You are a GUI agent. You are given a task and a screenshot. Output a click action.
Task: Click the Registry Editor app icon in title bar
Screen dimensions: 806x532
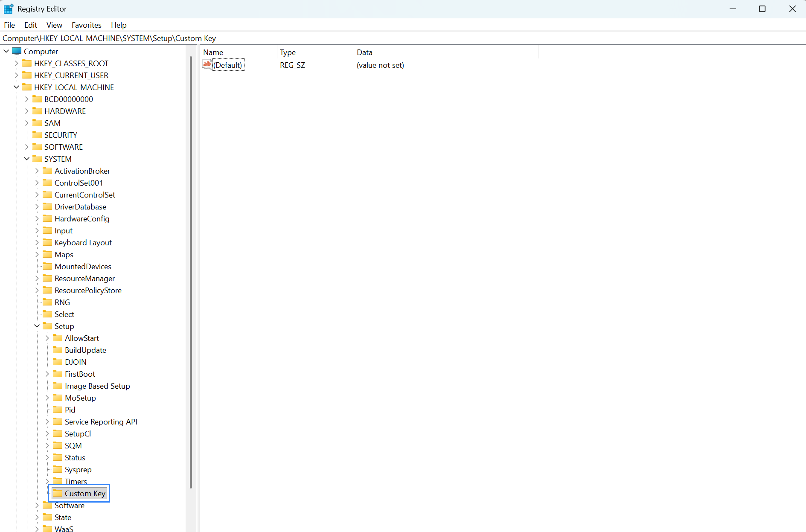tap(9, 9)
